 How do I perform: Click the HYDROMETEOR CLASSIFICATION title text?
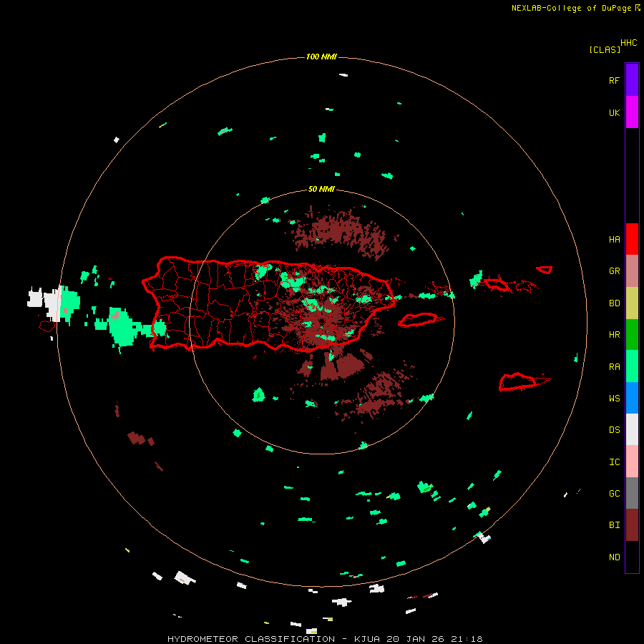[x=251, y=639]
